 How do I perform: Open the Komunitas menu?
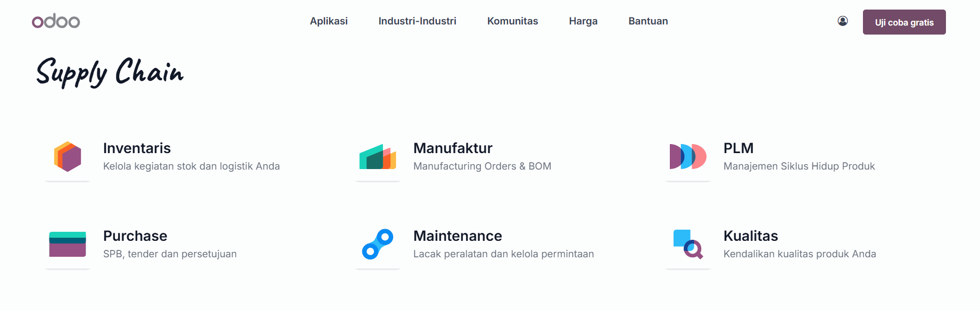(x=513, y=21)
